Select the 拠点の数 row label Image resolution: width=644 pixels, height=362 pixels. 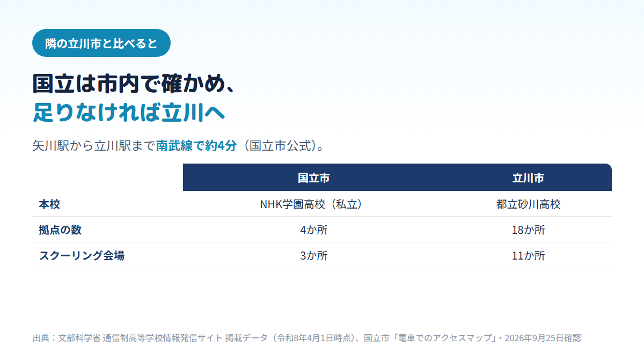coord(60,230)
